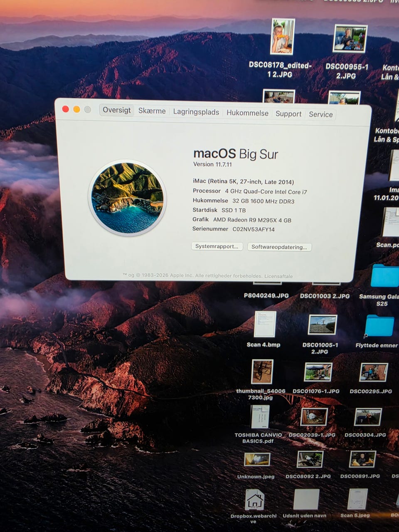Select Udsnit uden navn file icon

click(x=306, y=499)
